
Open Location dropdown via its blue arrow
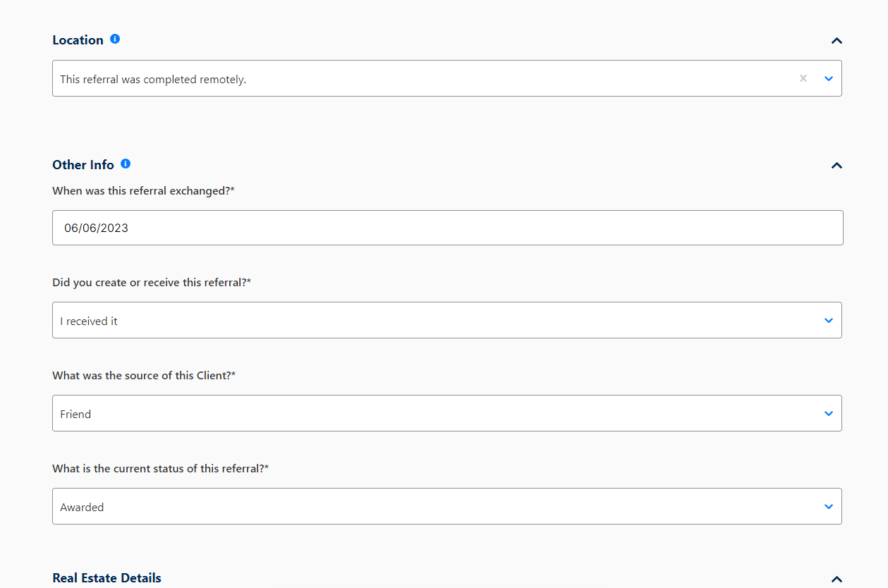pos(829,78)
